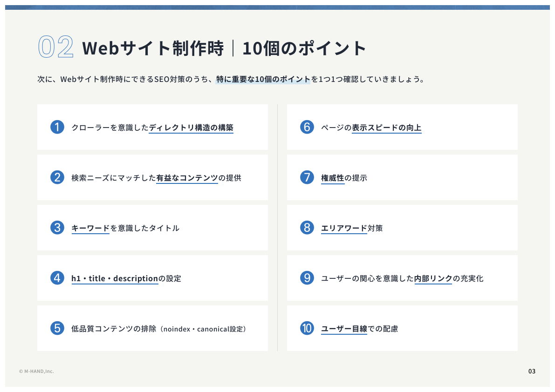Open the underlined h1・title・description text
555x392 pixels.
(115, 278)
